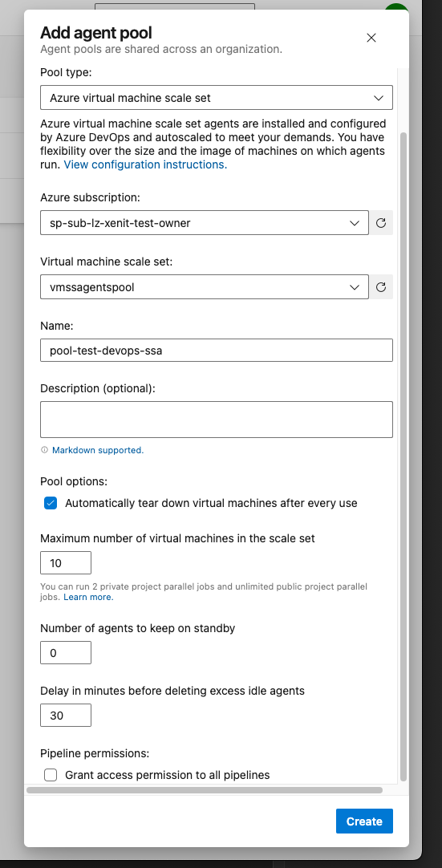Click the Pool type dropdown chevron
Viewport: 442px width, 868px height.
[379, 98]
